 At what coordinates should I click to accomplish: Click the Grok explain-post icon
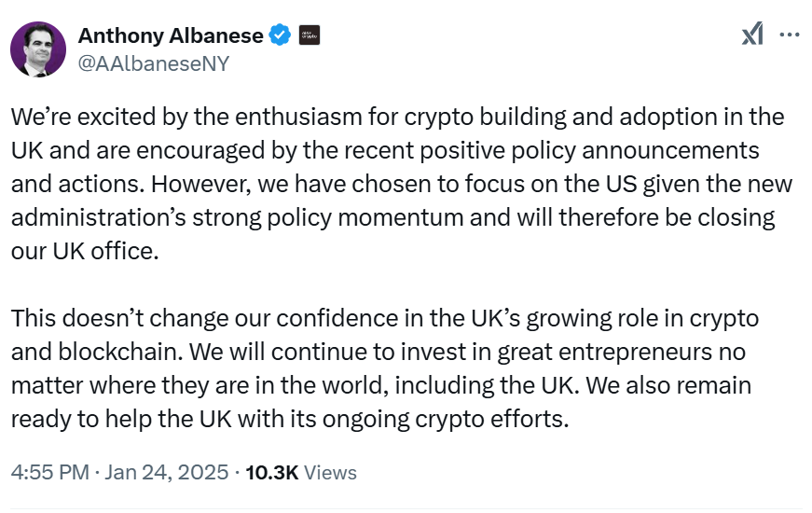coord(752,35)
